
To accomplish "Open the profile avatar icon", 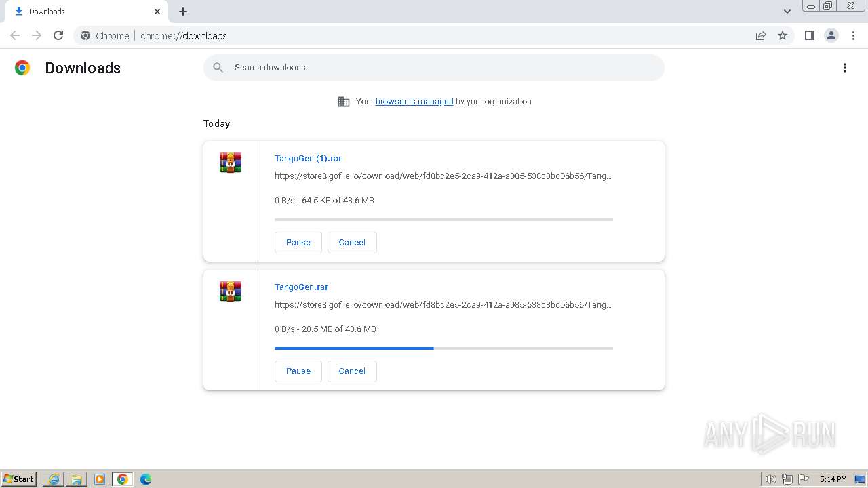I will (x=831, y=35).
